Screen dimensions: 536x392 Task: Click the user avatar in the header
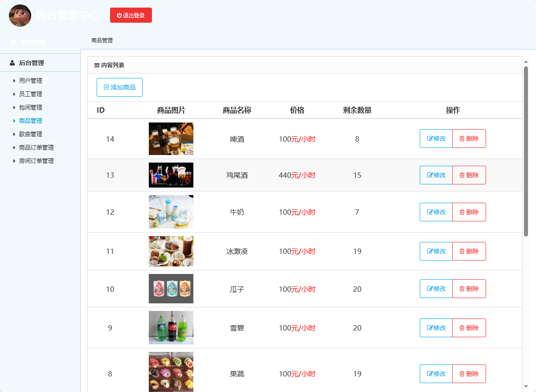tap(20, 16)
